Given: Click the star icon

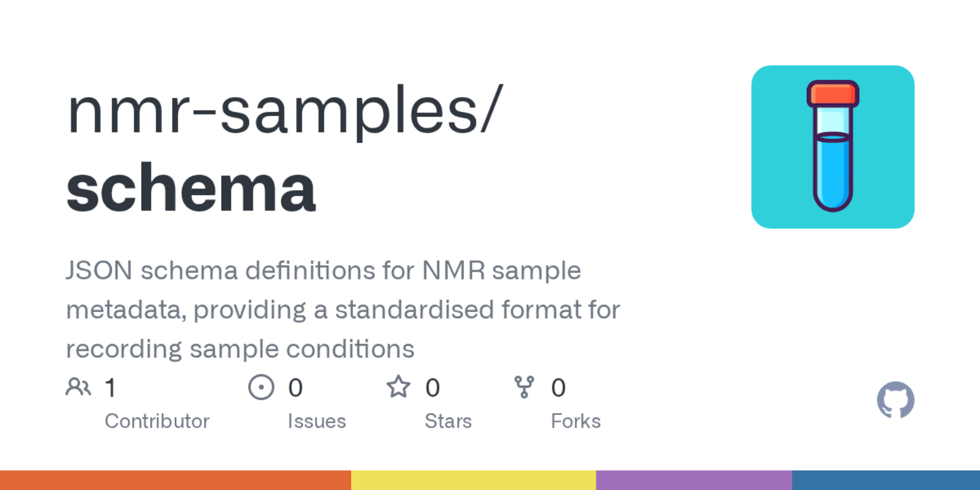Looking at the screenshot, I should [398, 387].
